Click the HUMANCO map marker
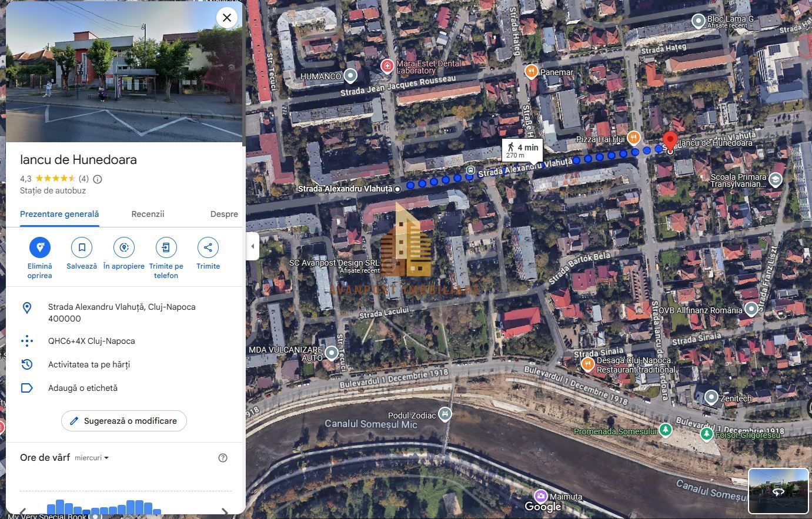 point(350,76)
